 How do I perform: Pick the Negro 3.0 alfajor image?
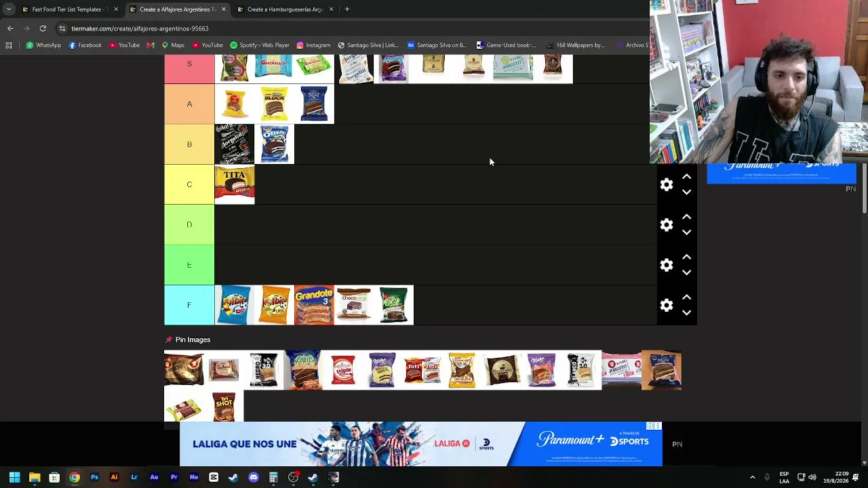click(263, 370)
